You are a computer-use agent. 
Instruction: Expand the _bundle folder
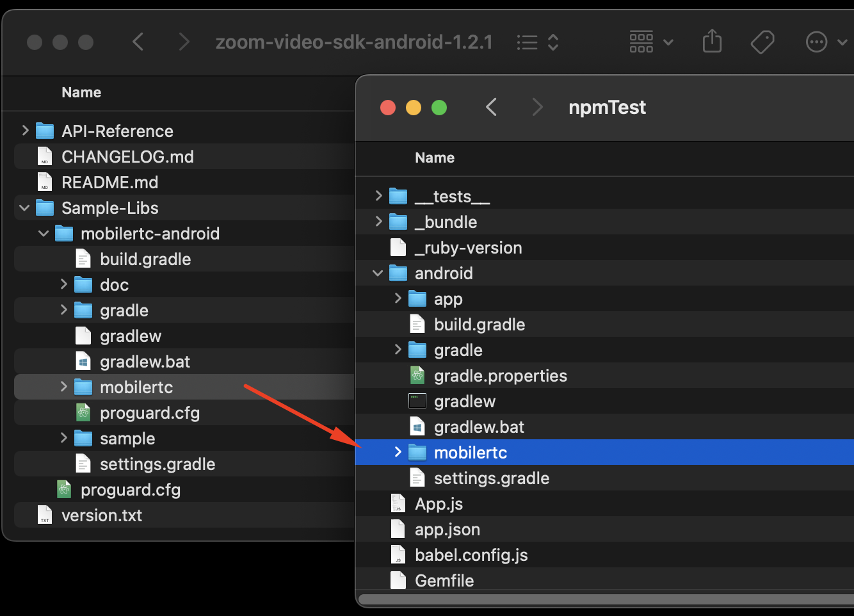(x=378, y=221)
